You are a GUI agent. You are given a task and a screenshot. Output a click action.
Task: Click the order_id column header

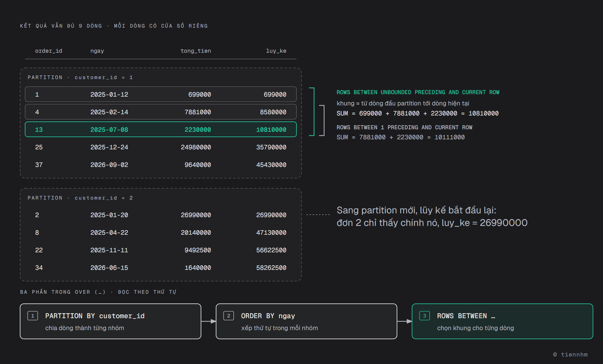click(x=49, y=51)
